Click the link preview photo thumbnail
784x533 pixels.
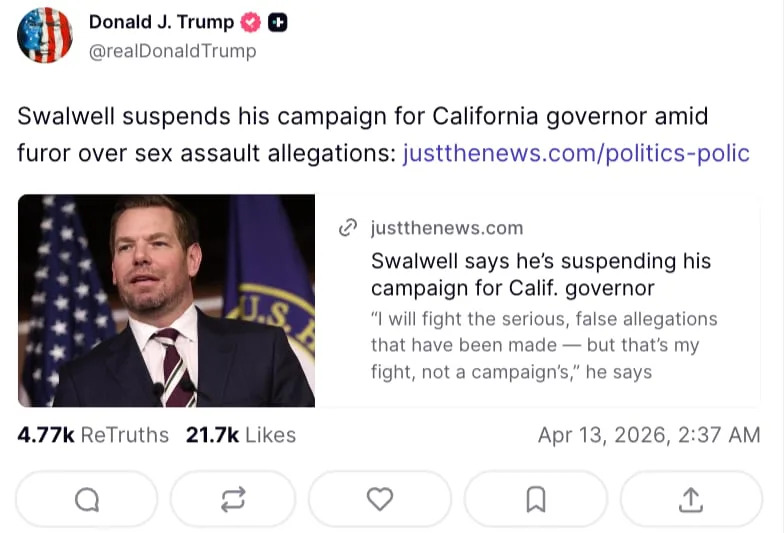(x=166, y=300)
